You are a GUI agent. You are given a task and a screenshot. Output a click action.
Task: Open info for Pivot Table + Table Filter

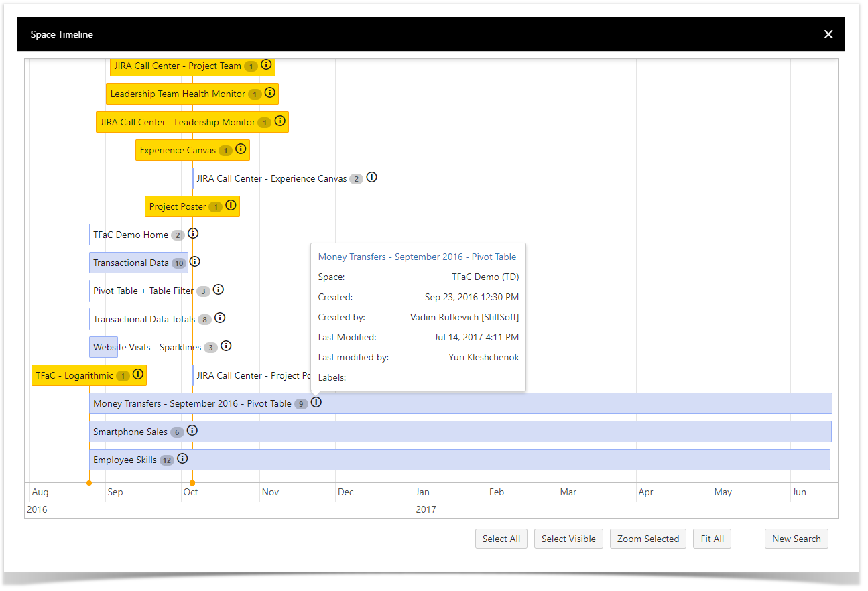219,290
